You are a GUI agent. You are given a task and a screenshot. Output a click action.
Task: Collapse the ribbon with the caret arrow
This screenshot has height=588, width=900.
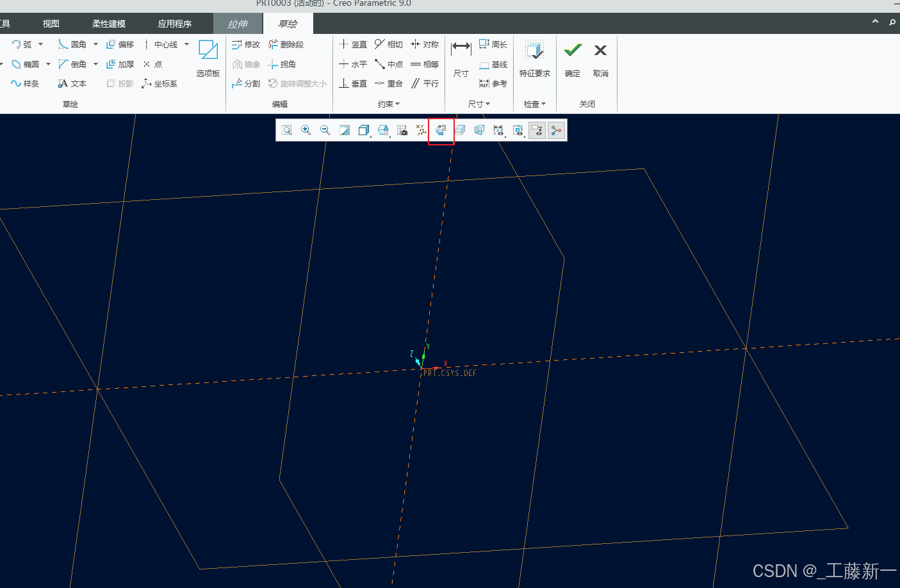pos(875,22)
